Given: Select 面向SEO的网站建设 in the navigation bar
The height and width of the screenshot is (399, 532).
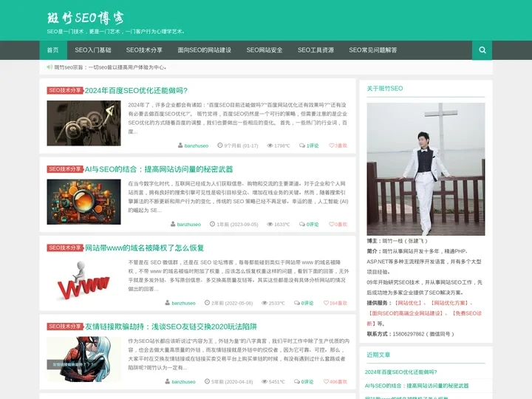Looking at the screenshot, I should click(204, 50).
